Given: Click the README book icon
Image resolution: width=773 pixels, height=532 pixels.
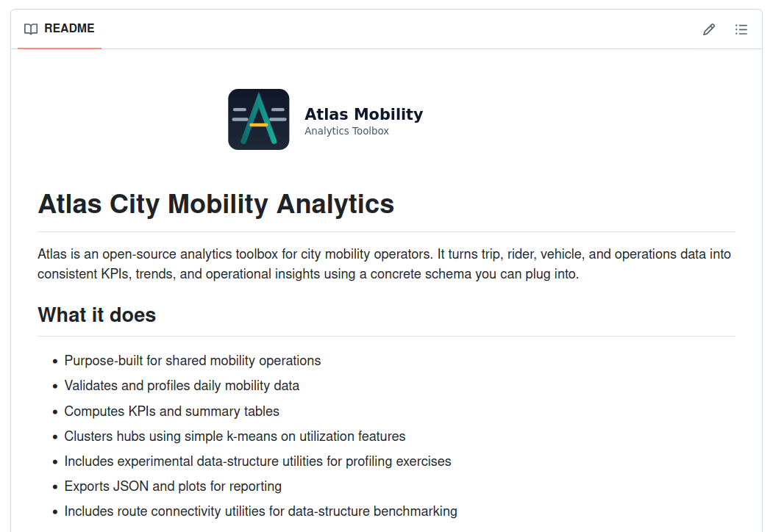Looking at the screenshot, I should [31, 29].
